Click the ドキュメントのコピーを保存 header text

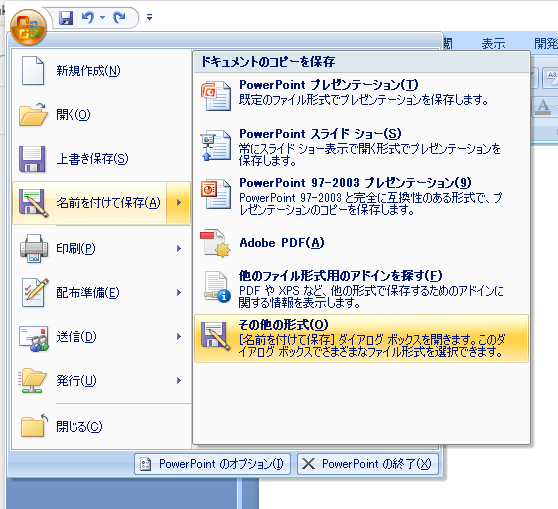pos(268,62)
